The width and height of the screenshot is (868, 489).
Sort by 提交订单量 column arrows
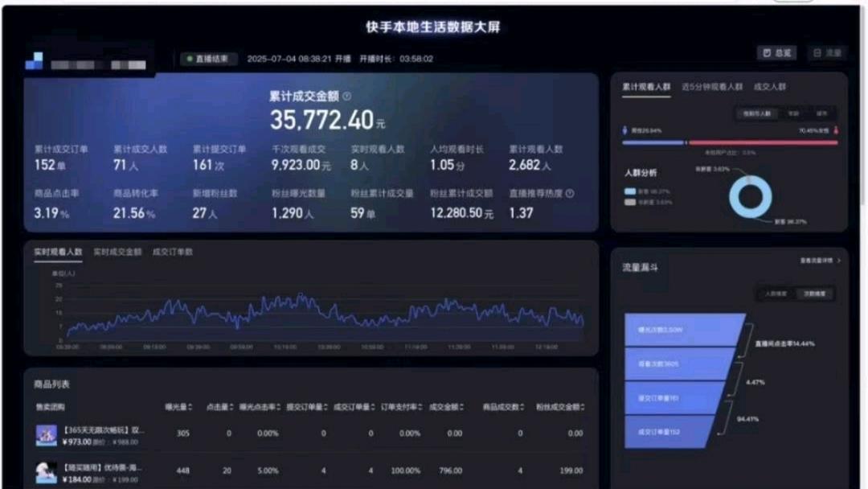pyautogui.click(x=325, y=407)
